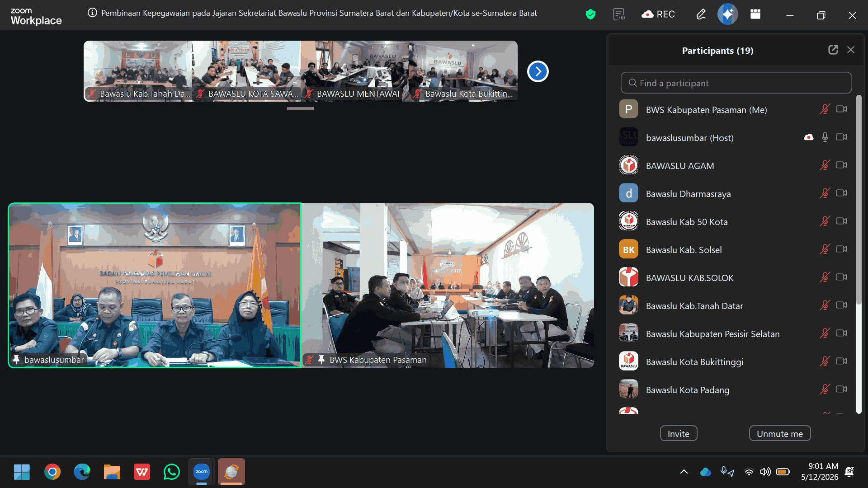This screenshot has width=868, height=488.
Task: Click the cloud REC recording indicator
Action: pyautogui.click(x=658, y=14)
